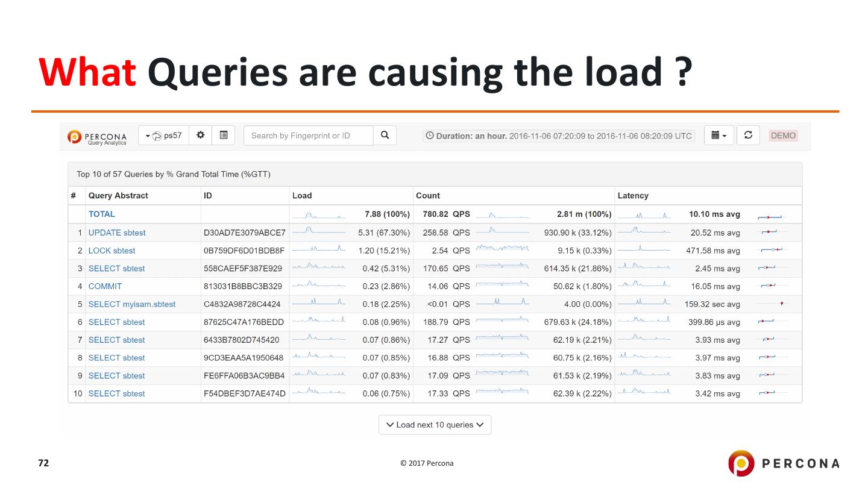The image size is (868, 488).
Task: Open SELECT sbtest query in row 6
Action: 116,322
